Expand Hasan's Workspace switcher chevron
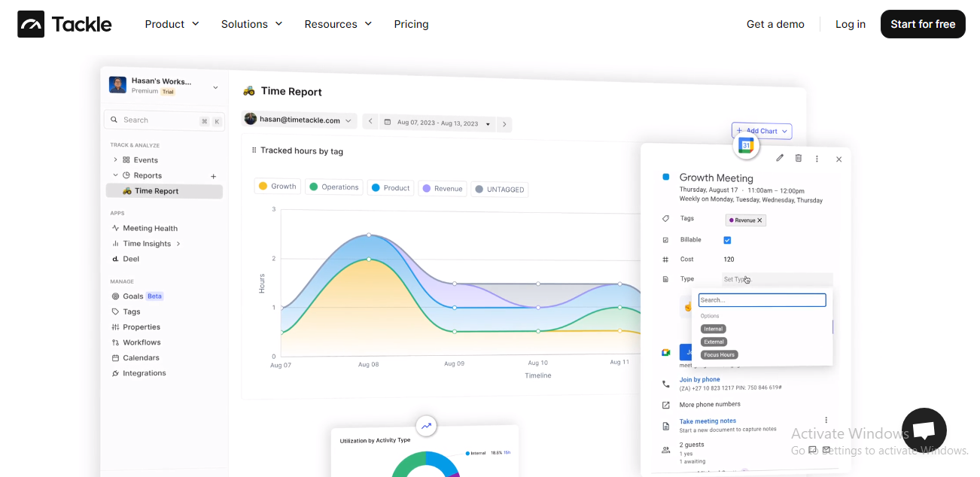The height and width of the screenshot is (477, 980). point(215,87)
